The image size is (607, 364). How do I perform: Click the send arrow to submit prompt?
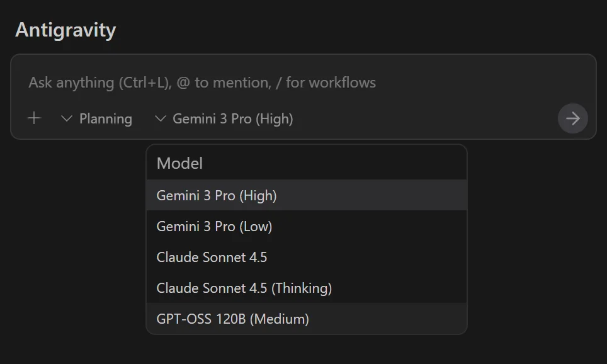pos(572,118)
